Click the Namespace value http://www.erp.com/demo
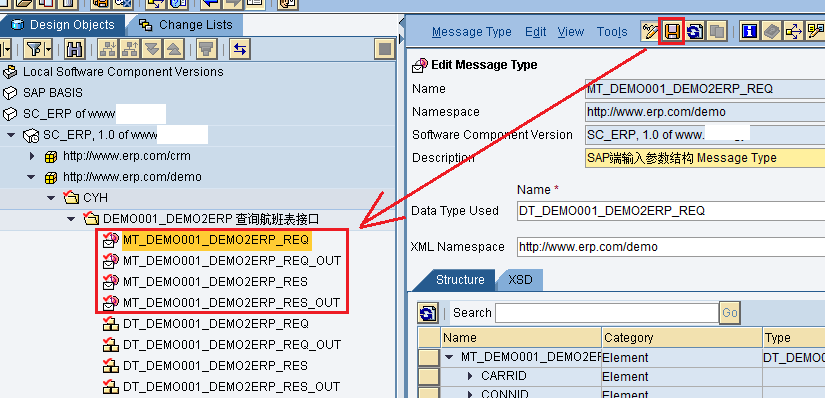Screen dimensions: 825x398 [656, 112]
